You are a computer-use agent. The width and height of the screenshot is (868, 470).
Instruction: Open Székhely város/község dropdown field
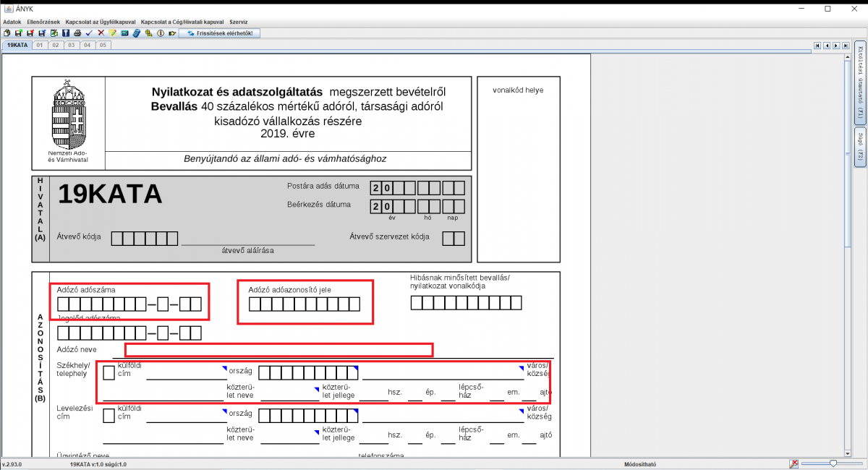[x=443, y=373]
